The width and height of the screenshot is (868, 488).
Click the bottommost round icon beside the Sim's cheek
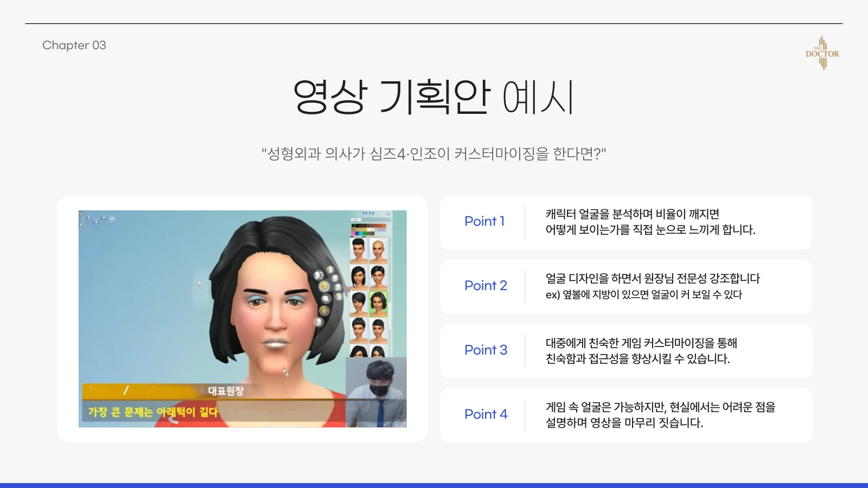(x=319, y=322)
